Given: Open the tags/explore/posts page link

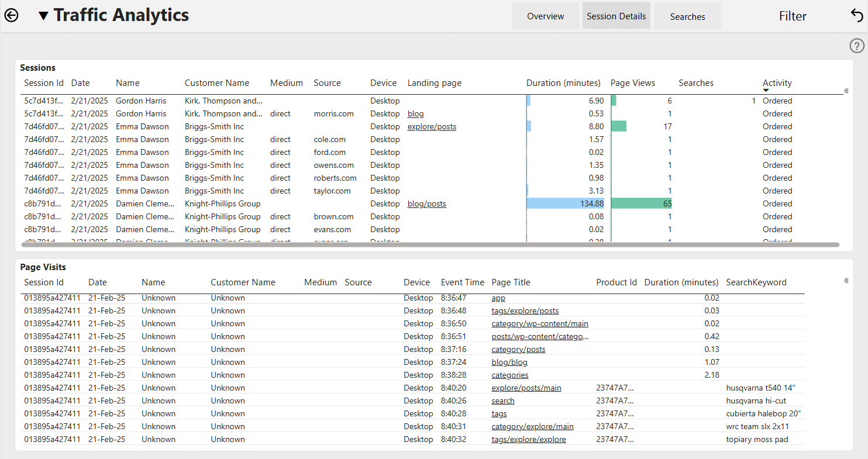Looking at the screenshot, I should pos(525,310).
